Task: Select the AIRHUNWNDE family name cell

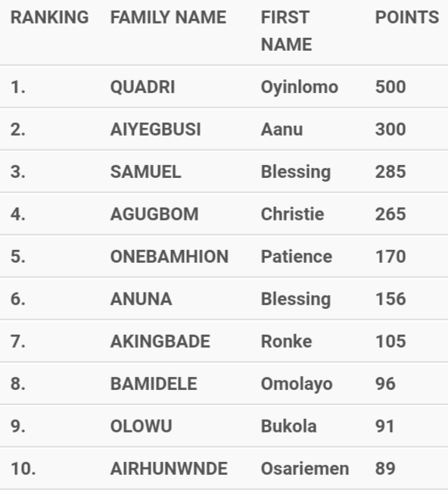Action: click(169, 469)
